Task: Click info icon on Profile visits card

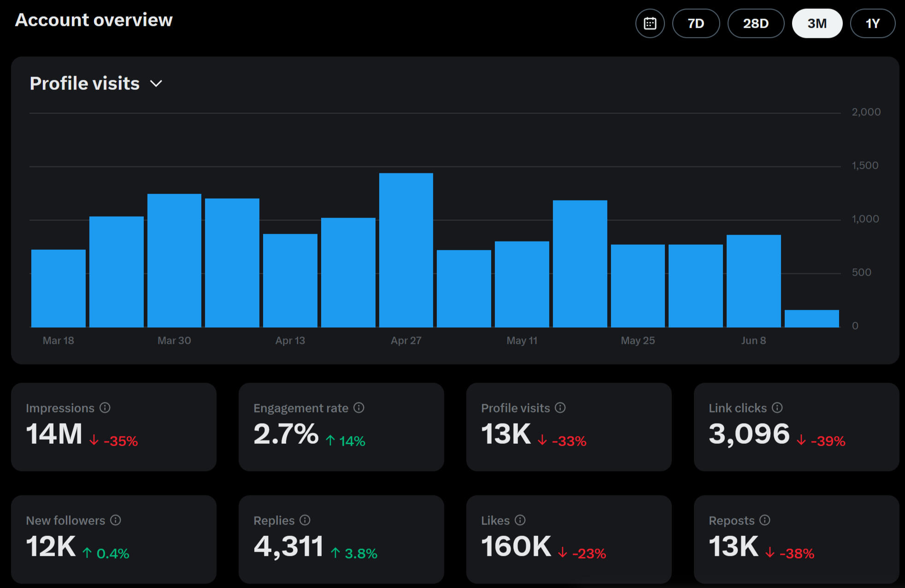Action: tap(560, 408)
